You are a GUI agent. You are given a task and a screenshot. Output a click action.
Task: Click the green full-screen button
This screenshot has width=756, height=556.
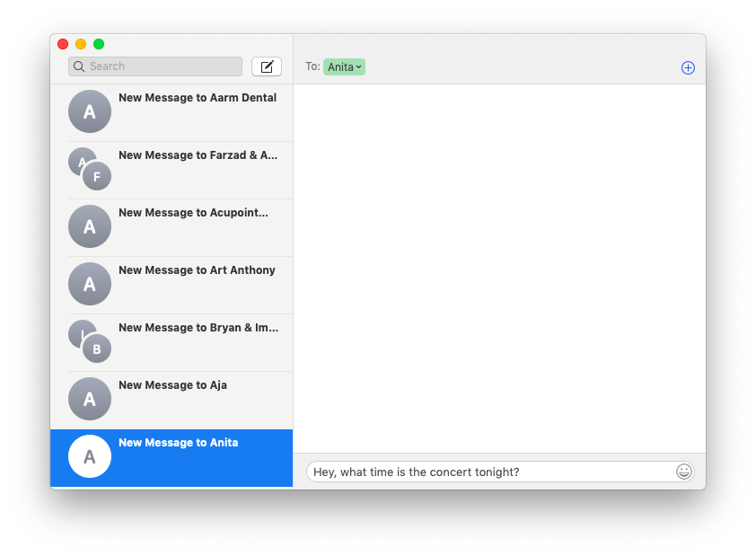click(99, 44)
